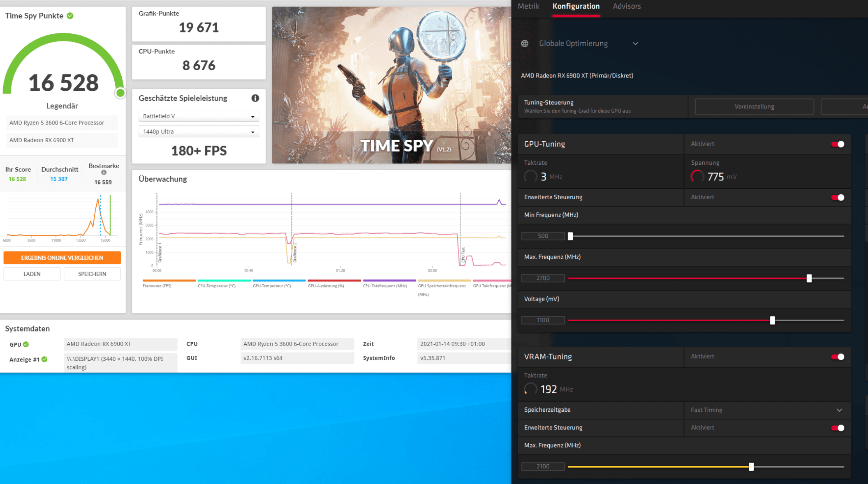Disable the GPU-Tuning toggle
The height and width of the screenshot is (484, 868).
coord(838,144)
